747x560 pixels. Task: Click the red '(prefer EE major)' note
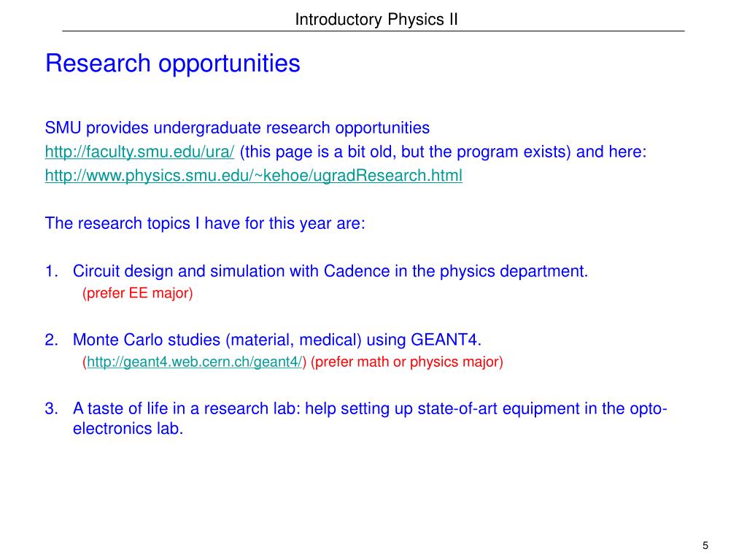click(138, 293)
